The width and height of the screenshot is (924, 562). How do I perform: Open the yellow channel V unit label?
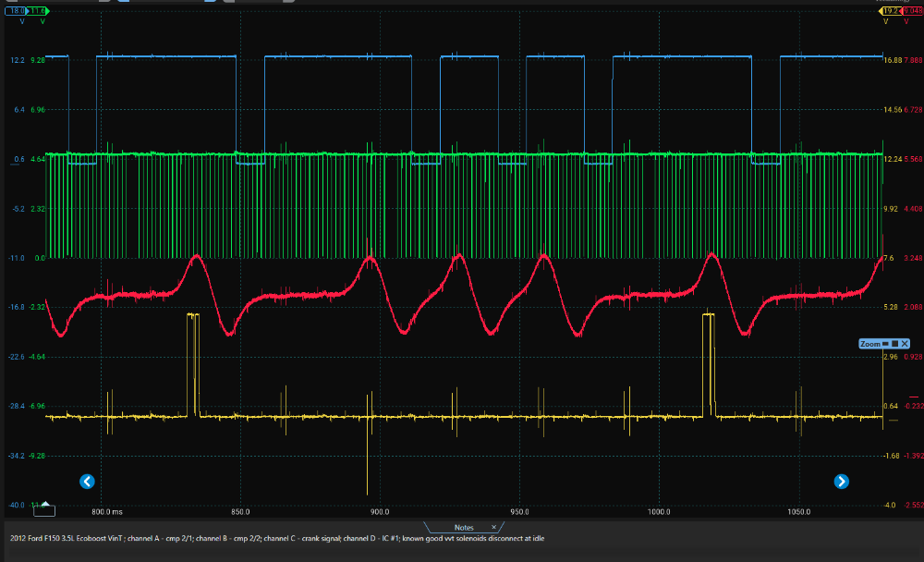pyautogui.click(x=885, y=21)
